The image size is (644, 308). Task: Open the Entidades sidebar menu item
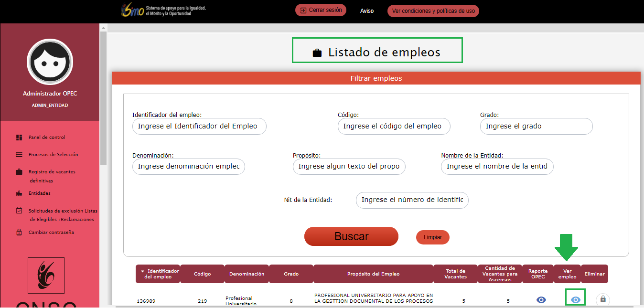(39, 193)
